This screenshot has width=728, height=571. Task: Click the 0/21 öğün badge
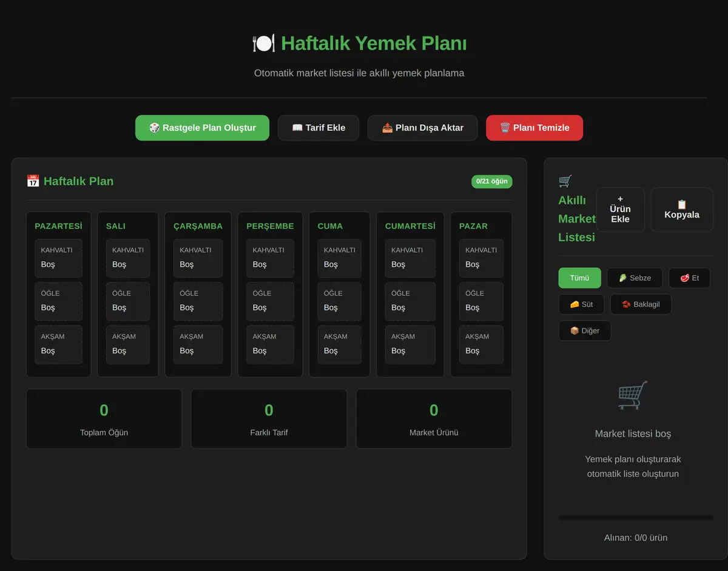(492, 181)
